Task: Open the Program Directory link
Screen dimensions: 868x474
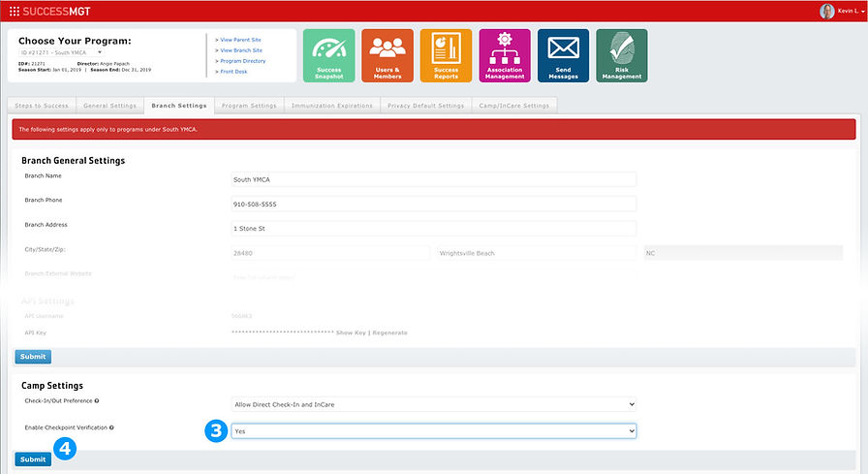Action: coord(243,61)
